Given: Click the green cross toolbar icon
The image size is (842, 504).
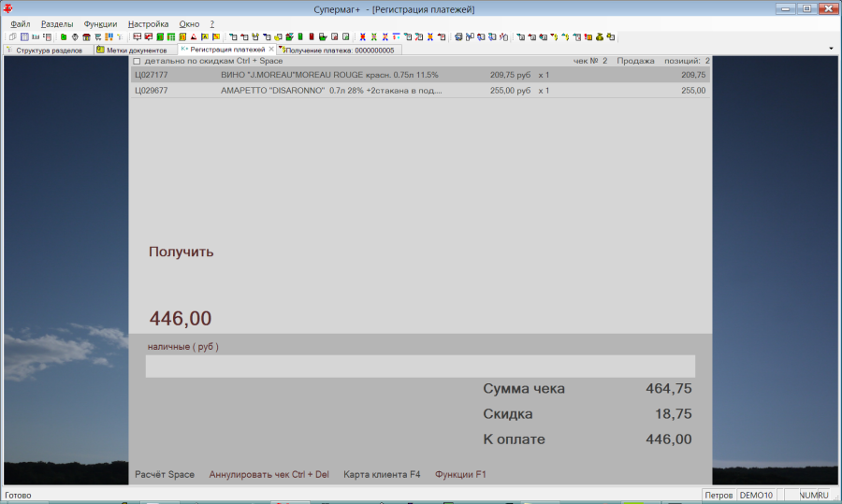Looking at the screenshot, I should tap(374, 37).
